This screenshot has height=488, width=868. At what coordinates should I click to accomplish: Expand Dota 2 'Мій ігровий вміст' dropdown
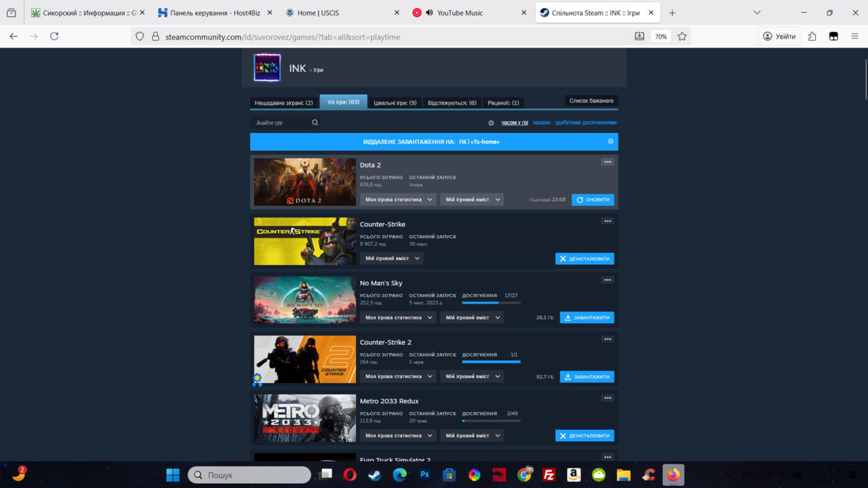472,199
